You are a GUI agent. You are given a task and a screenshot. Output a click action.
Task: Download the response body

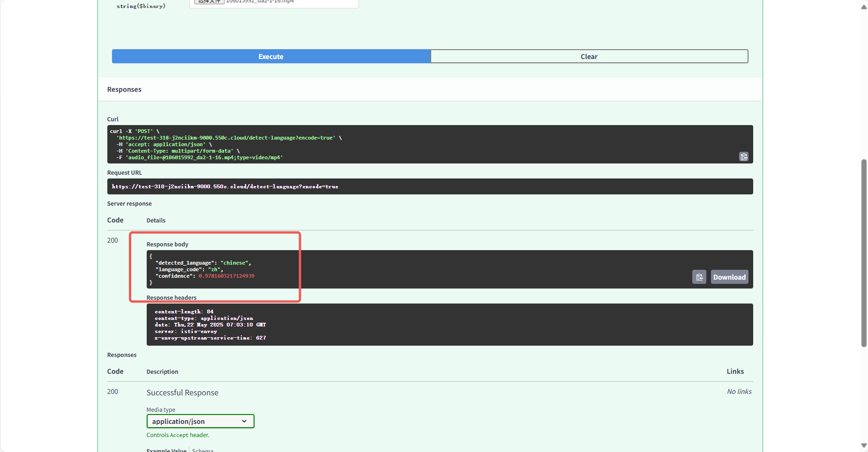click(x=729, y=277)
